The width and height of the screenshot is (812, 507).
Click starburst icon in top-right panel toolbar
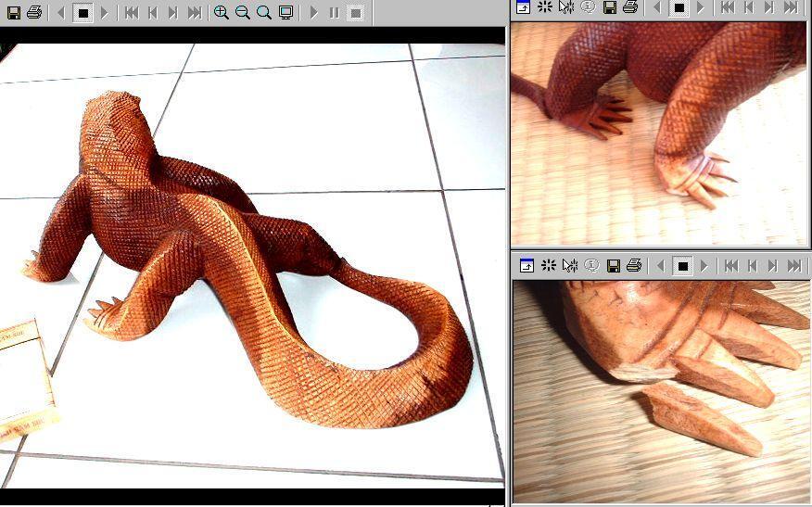(545, 7)
